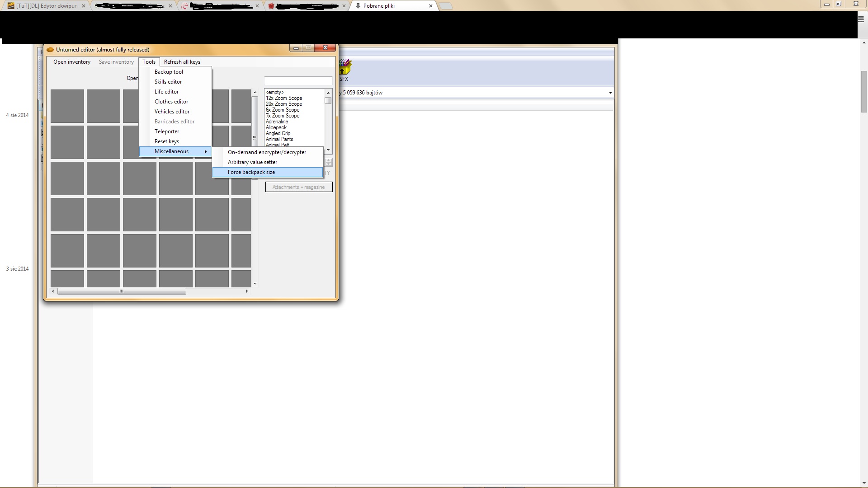Click the numeric stepper right of submenu

pyautogui.click(x=329, y=162)
